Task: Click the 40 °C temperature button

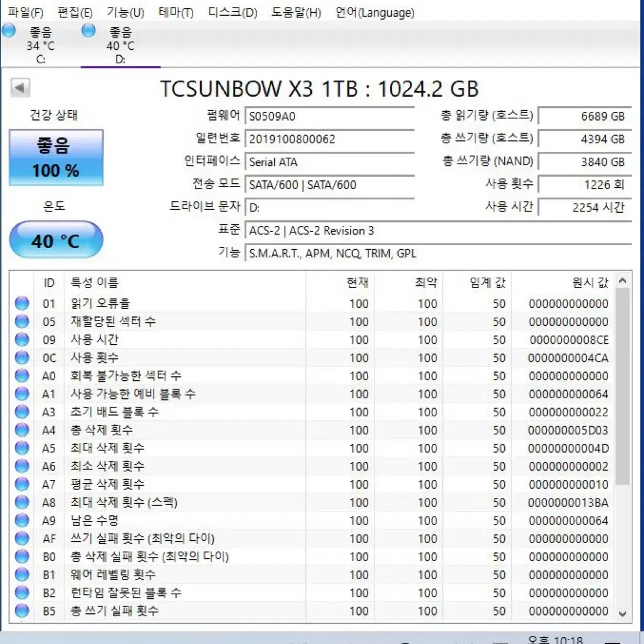Action: (x=56, y=240)
